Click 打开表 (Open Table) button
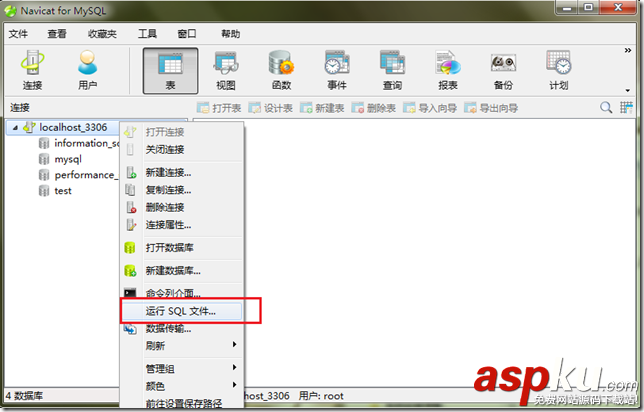 tap(219, 108)
